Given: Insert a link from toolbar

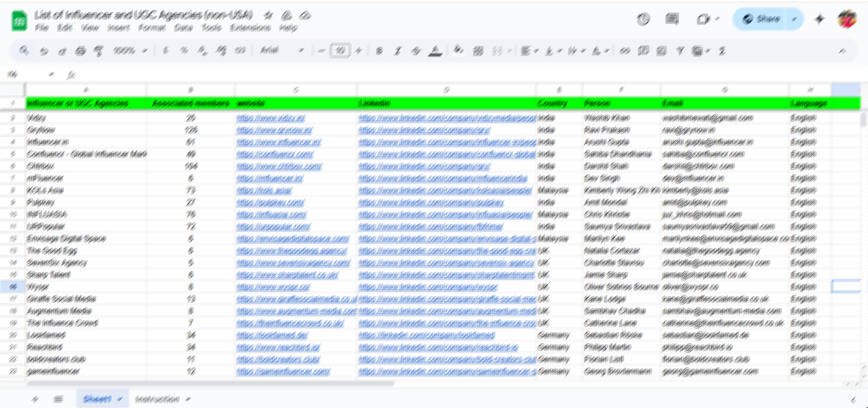Looking at the screenshot, I should [x=625, y=51].
